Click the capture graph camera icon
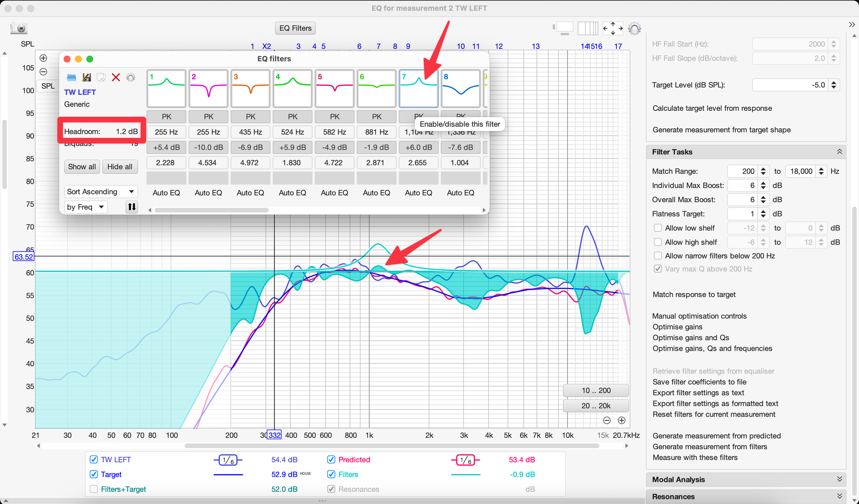859x504 pixels. click(x=19, y=28)
